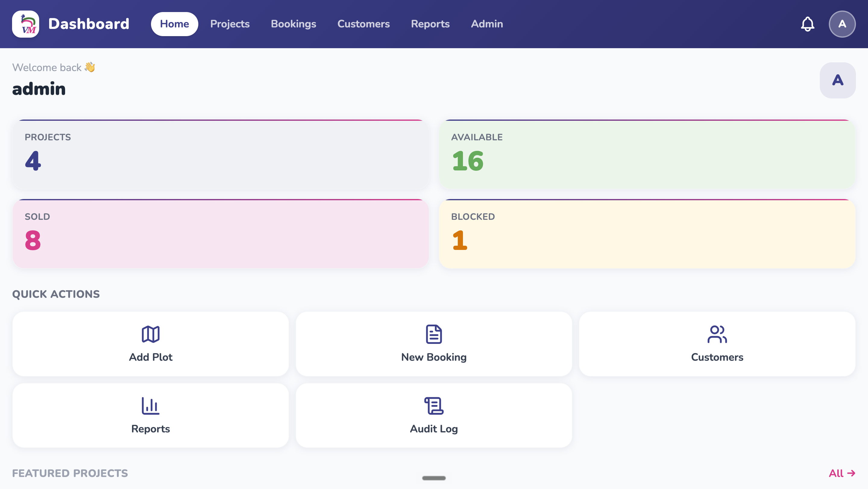
Task: Open the Sold stat card
Action: pos(221,234)
